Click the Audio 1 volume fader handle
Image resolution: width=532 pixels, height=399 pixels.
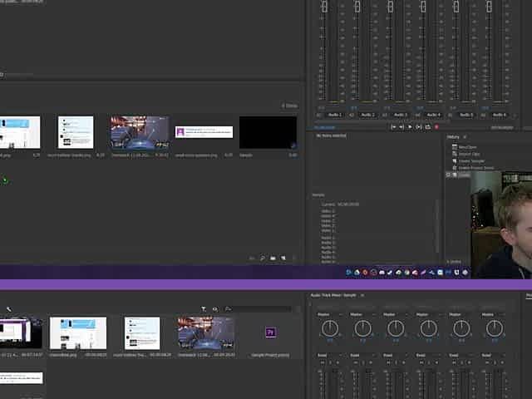(324, 6)
